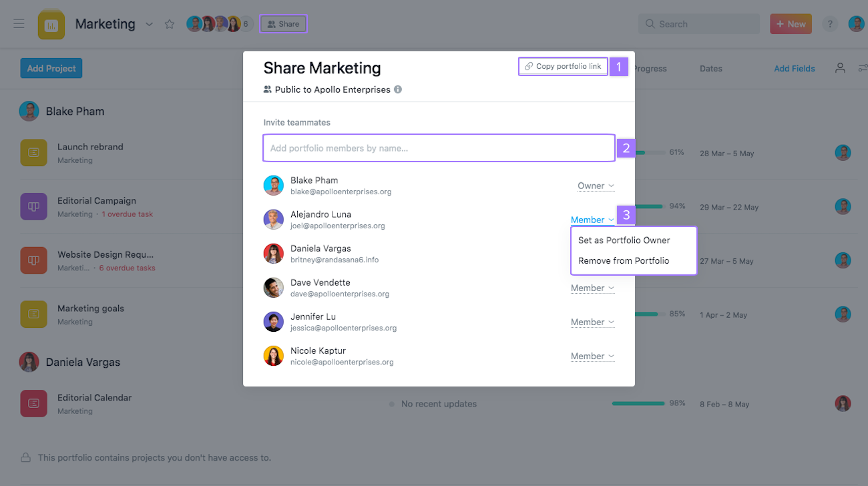
Task: Open the user profile avatar at top right
Action: tap(856, 24)
